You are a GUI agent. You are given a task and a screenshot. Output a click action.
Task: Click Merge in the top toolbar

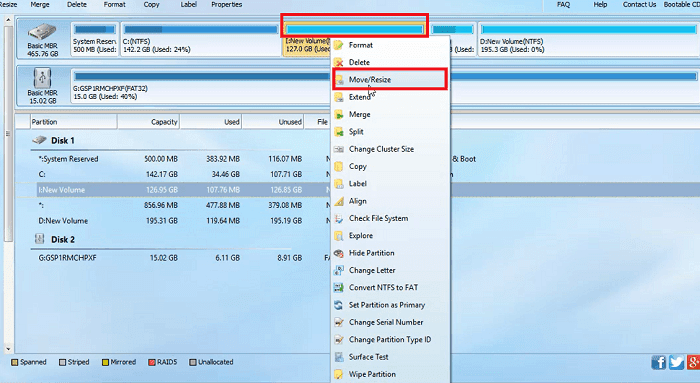pyautogui.click(x=40, y=4)
